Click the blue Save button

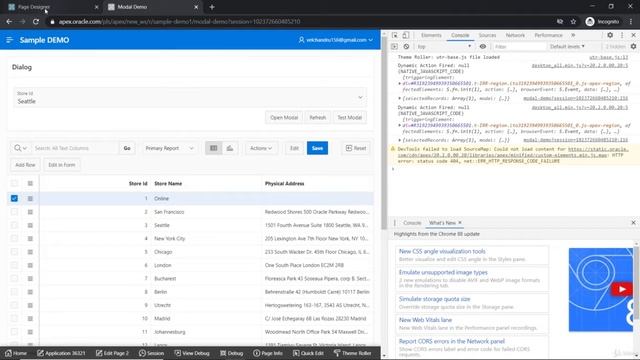(x=317, y=148)
